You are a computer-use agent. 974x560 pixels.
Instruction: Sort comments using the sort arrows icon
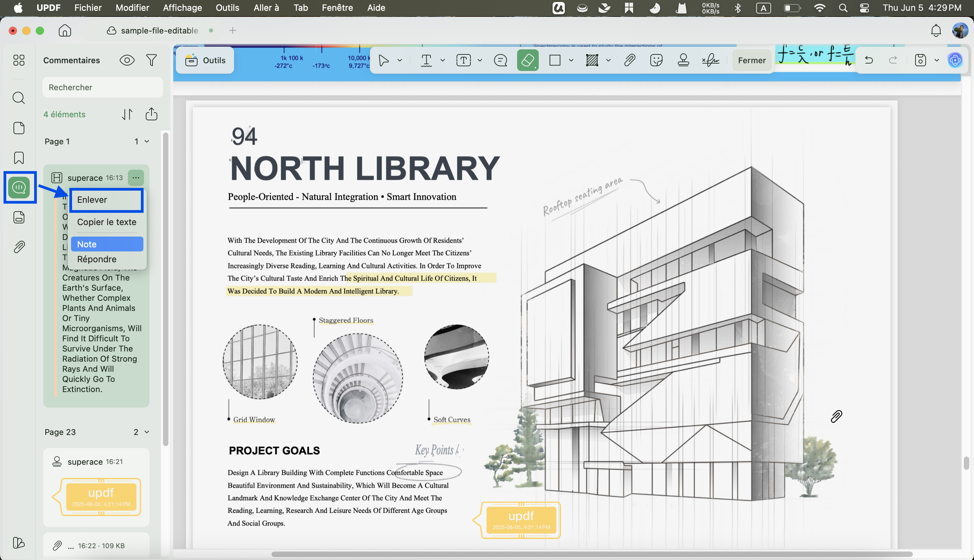click(x=127, y=114)
